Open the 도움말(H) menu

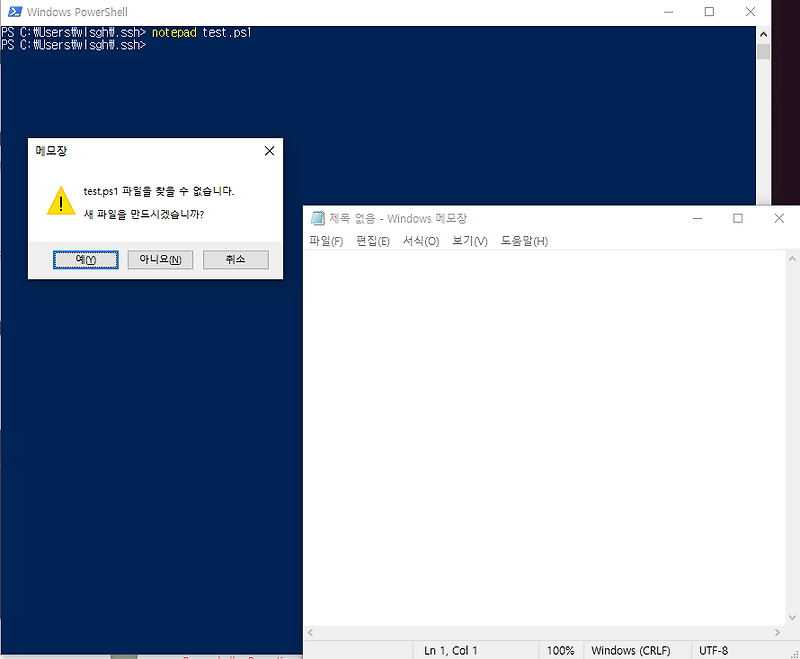(x=524, y=240)
